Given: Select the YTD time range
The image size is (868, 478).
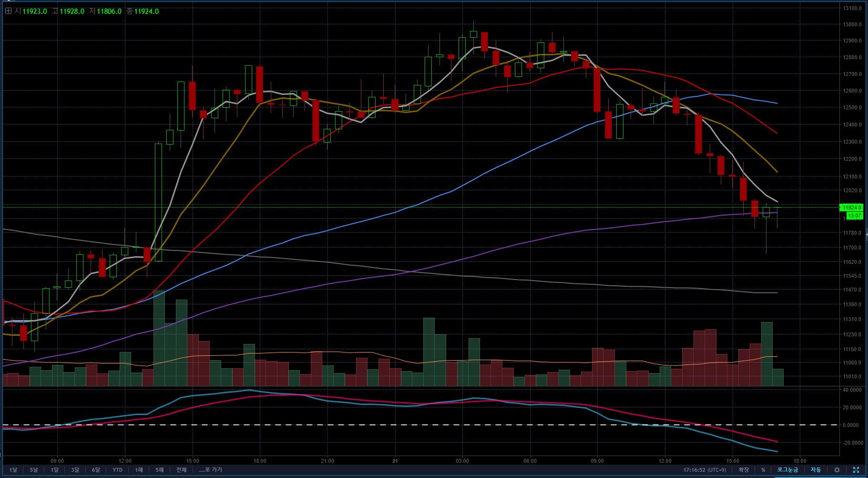Looking at the screenshot, I should coord(117,470).
